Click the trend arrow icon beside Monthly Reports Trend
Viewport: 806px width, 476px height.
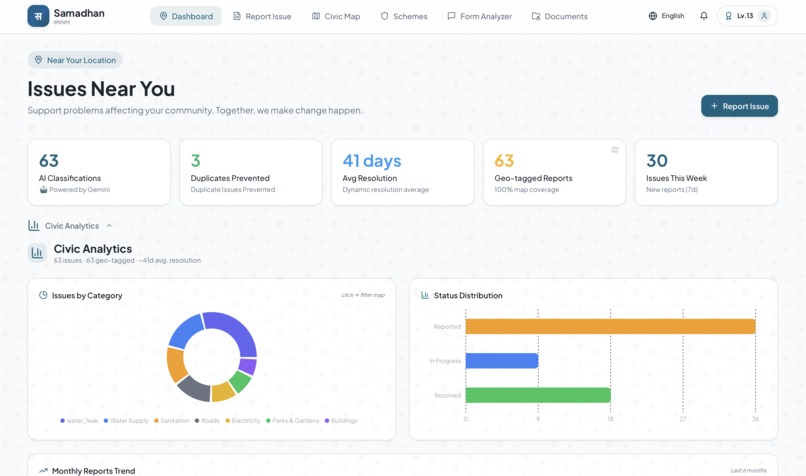tap(43, 470)
